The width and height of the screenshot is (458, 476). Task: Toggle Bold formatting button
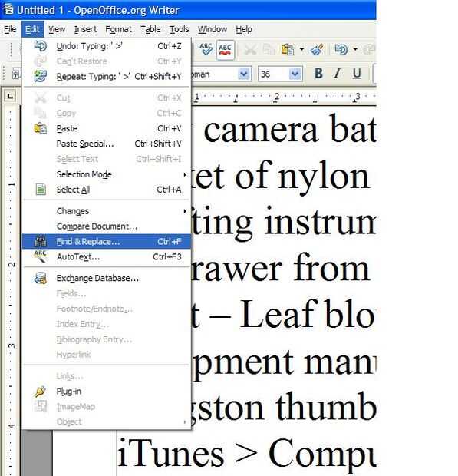tap(318, 73)
